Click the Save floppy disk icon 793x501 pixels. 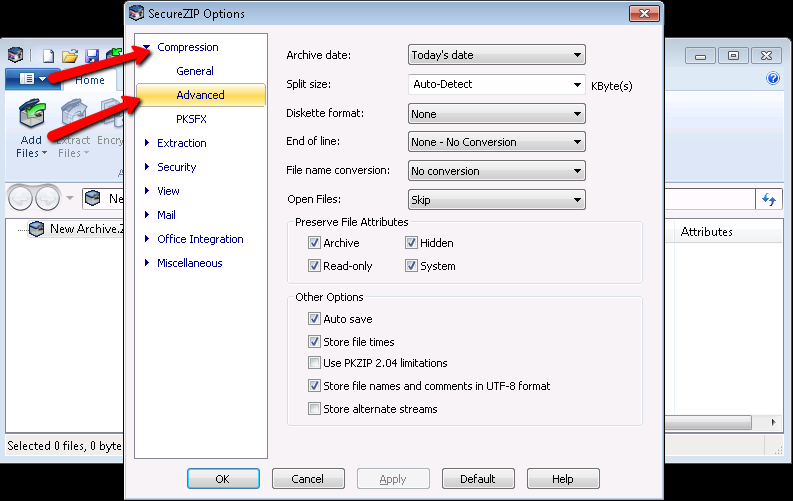click(92, 56)
